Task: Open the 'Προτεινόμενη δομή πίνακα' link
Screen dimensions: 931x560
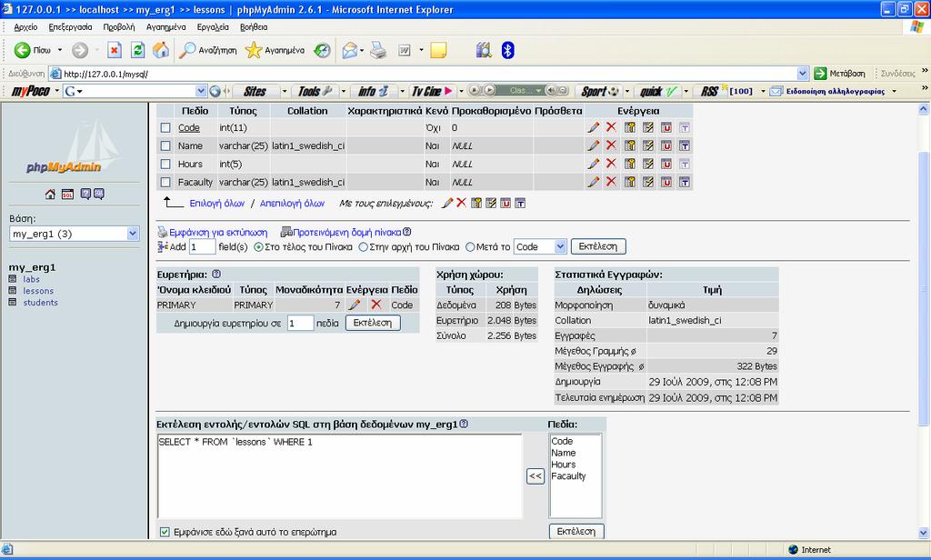Action: pos(346,232)
